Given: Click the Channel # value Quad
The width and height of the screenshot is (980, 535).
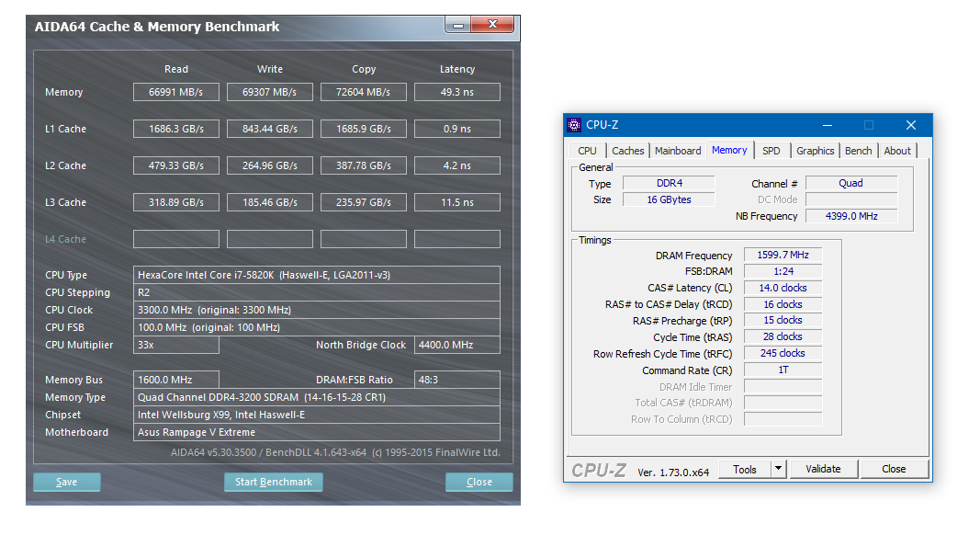Looking at the screenshot, I should click(851, 183).
